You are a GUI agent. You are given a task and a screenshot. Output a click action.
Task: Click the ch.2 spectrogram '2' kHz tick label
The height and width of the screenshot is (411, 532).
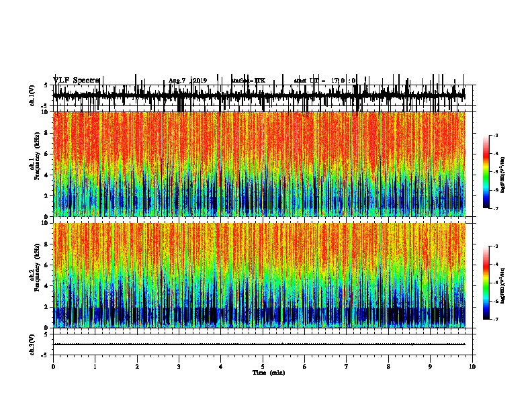(x=47, y=307)
